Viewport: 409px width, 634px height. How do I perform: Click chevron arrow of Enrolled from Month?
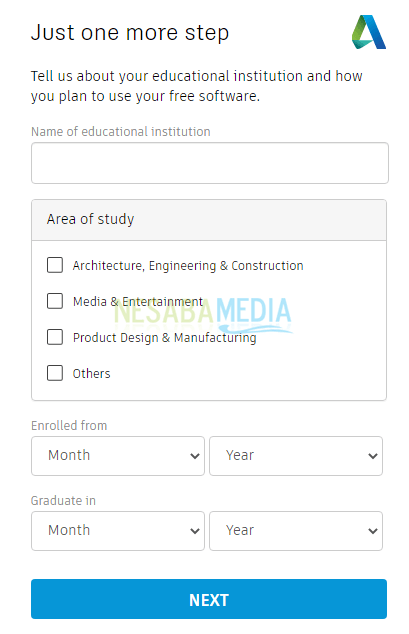tap(195, 456)
